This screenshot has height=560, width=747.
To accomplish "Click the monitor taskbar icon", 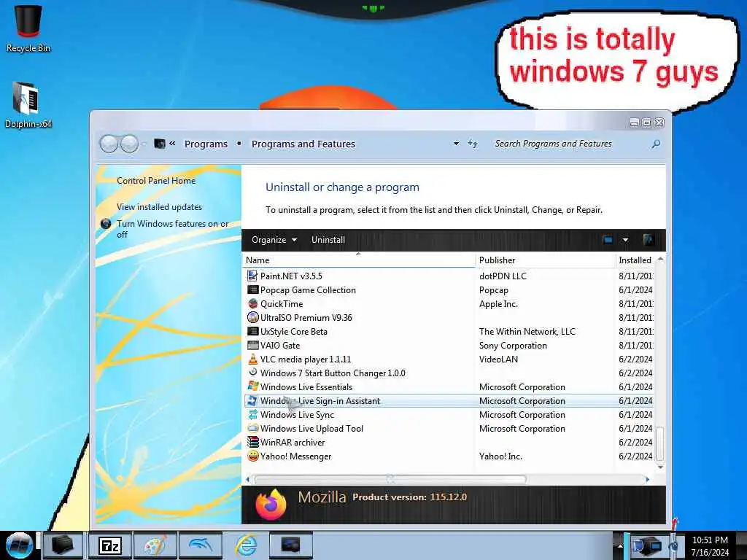I will coord(290,545).
